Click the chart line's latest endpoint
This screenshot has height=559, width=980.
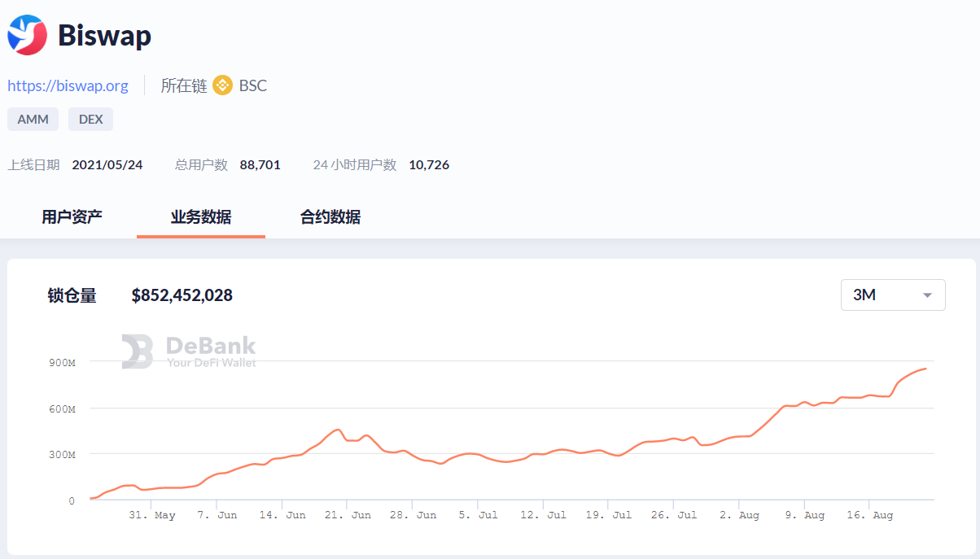pyautogui.click(x=925, y=369)
